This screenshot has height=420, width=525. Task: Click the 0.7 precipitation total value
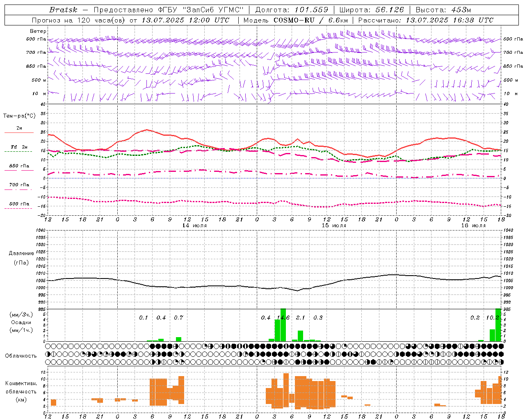point(178,318)
